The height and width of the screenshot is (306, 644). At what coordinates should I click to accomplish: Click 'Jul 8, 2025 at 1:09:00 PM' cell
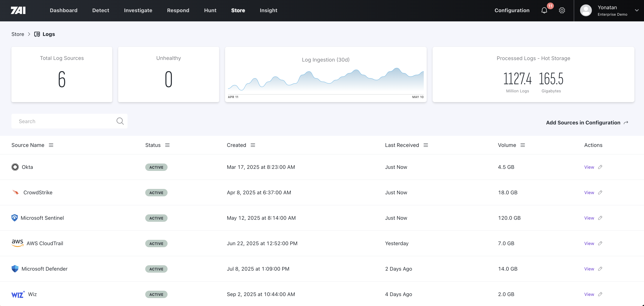tap(258, 269)
